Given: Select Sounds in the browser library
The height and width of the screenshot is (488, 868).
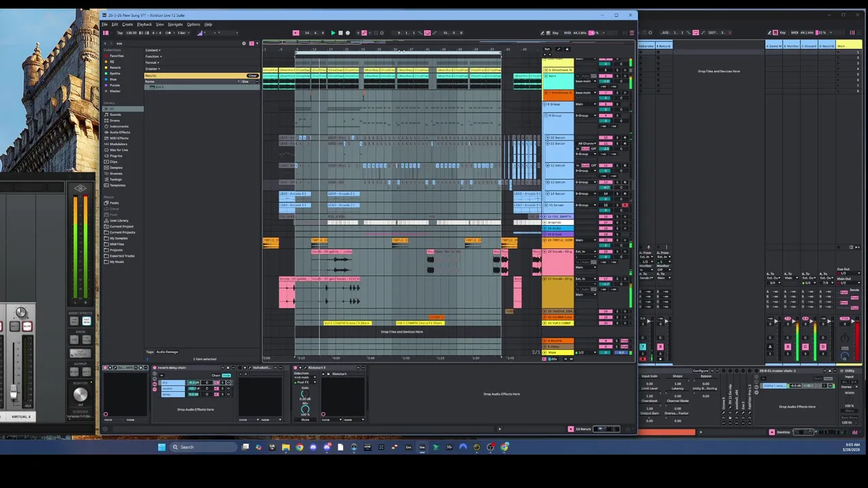Looking at the screenshot, I should [115, 115].
